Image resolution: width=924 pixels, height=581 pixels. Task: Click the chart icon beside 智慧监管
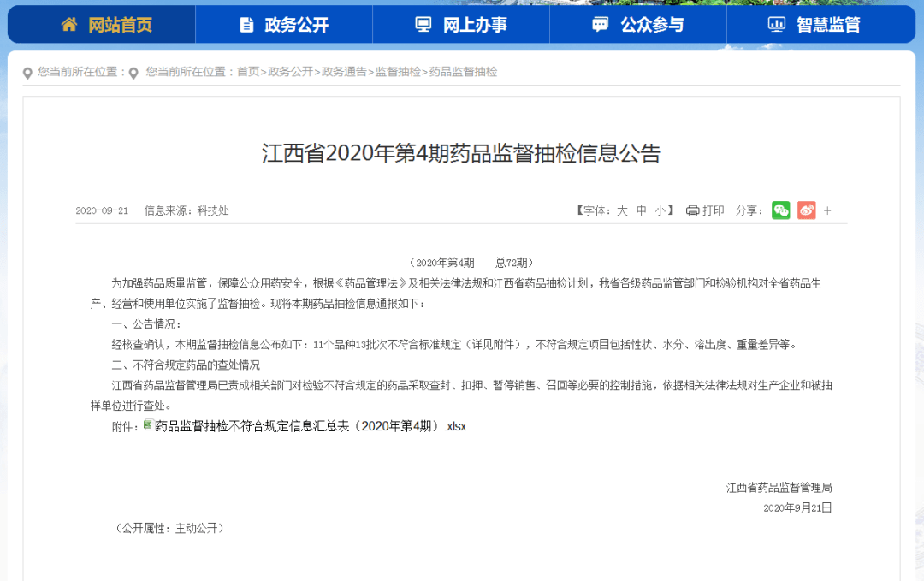tap(777, 25)
